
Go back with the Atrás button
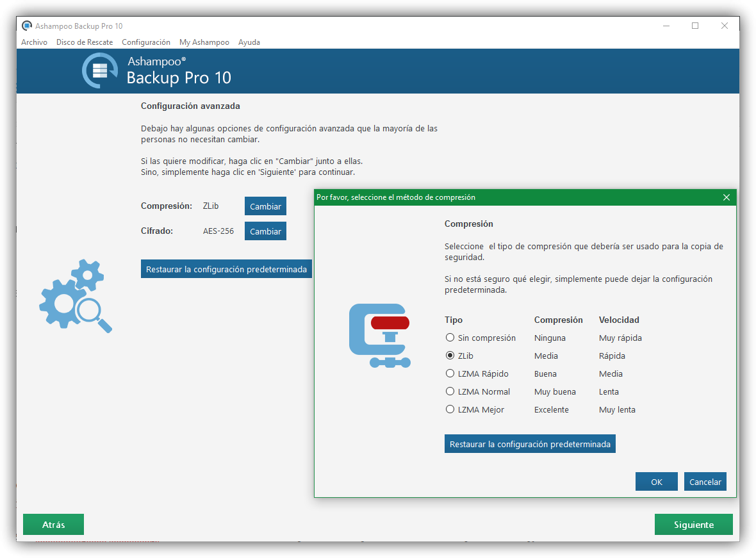(x=54, y=524)
